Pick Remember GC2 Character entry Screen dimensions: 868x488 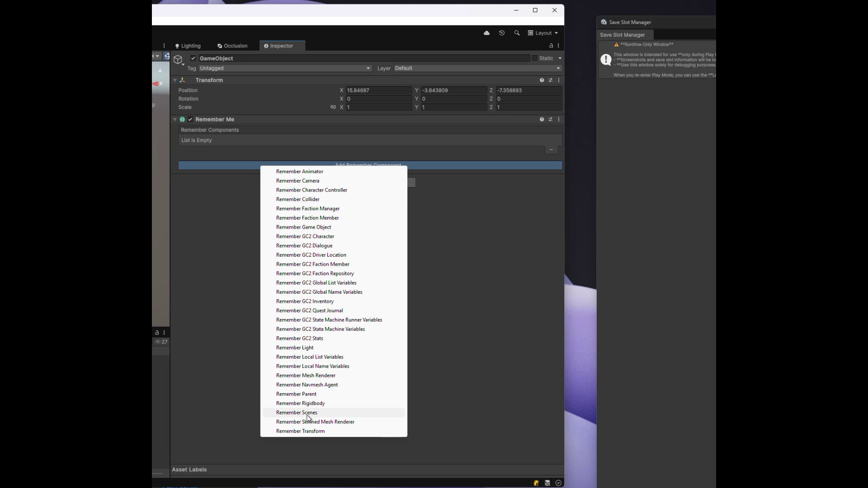click(334, 236)
